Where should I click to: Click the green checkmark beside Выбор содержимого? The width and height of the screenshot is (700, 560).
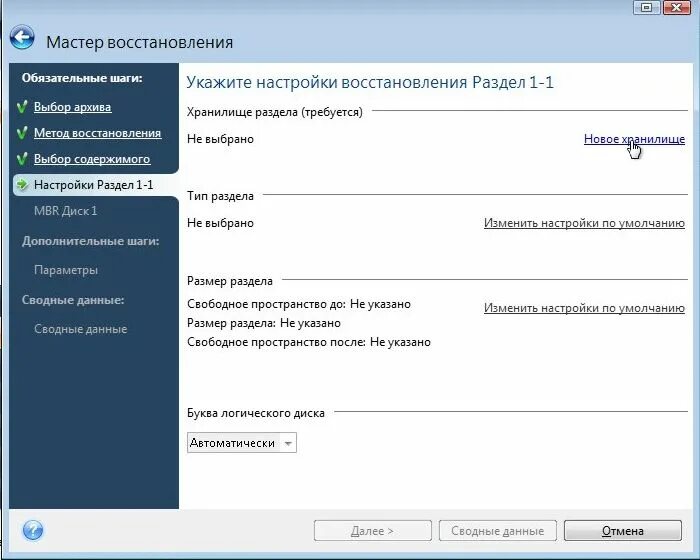click(22, 159)
